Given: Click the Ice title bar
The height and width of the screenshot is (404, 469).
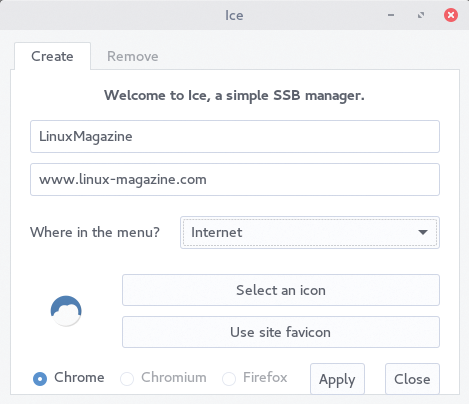Looking at the screenshot, I should point(234,15).
